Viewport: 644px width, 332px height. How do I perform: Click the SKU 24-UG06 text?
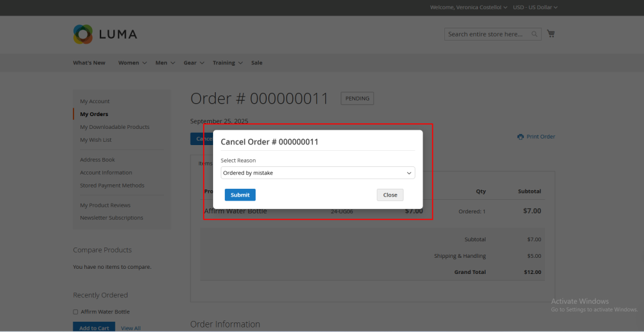(342, 211)
